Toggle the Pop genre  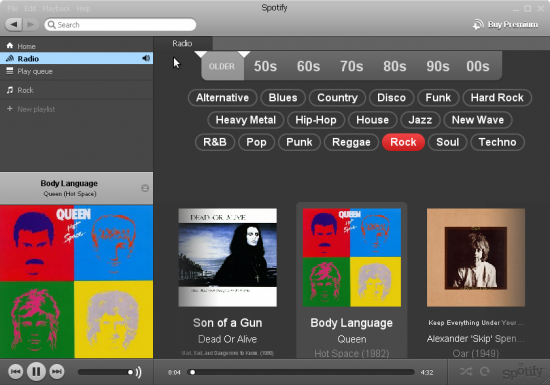[256, 142]
